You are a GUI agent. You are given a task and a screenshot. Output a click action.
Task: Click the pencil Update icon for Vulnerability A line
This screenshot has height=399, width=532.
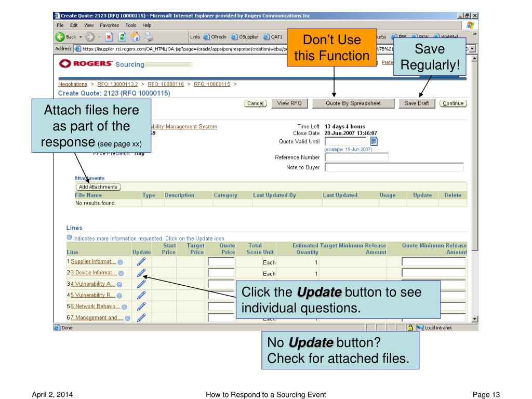[141, 284]
